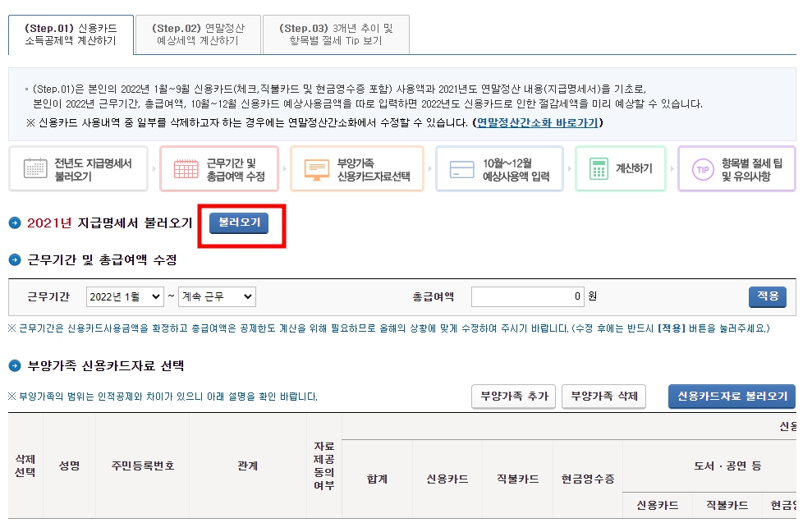Click the highlighted 불러오기 button
The width and height of the screenshot is (812, 523).
[x=239, y=223]
